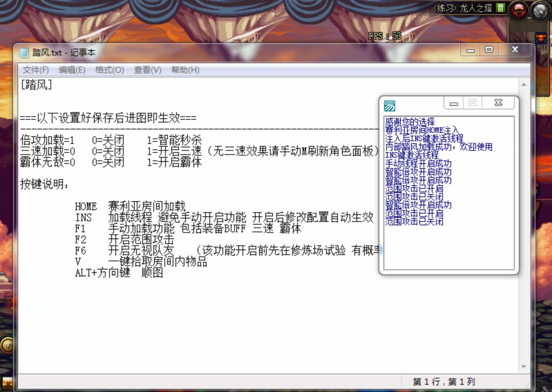Click 1=智能秒杀 option text
This screenshot has width=552, height=392.
[174, 140]
